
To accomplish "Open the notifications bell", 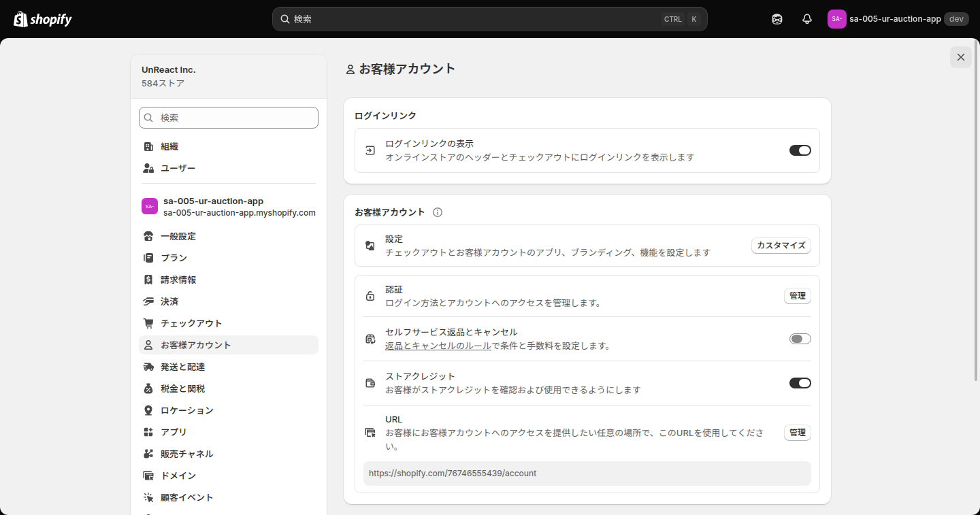I will [807, 19].
